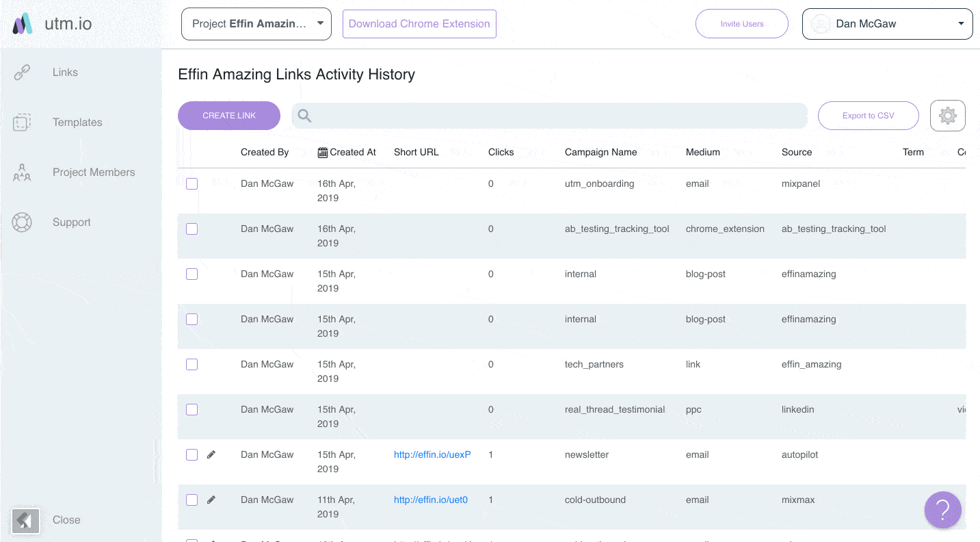980x542 pixels.
Task: Open the Project Members people icon
Action: click(23, 172)
